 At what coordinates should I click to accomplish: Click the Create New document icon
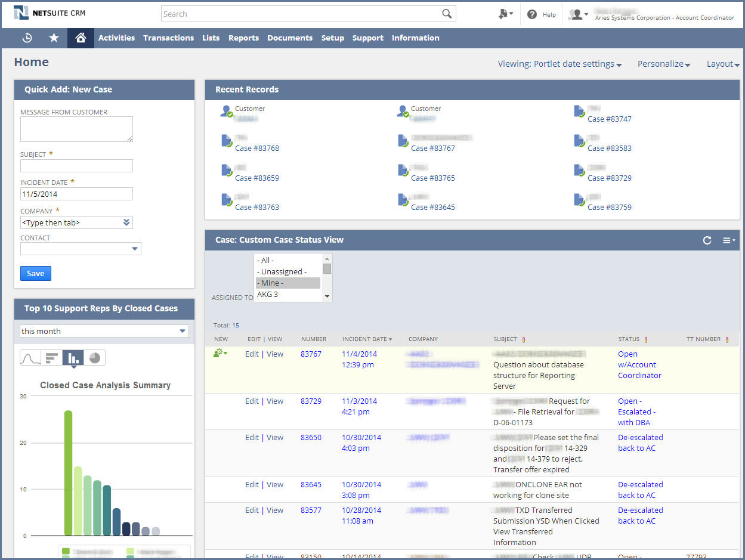click(504, 14)
